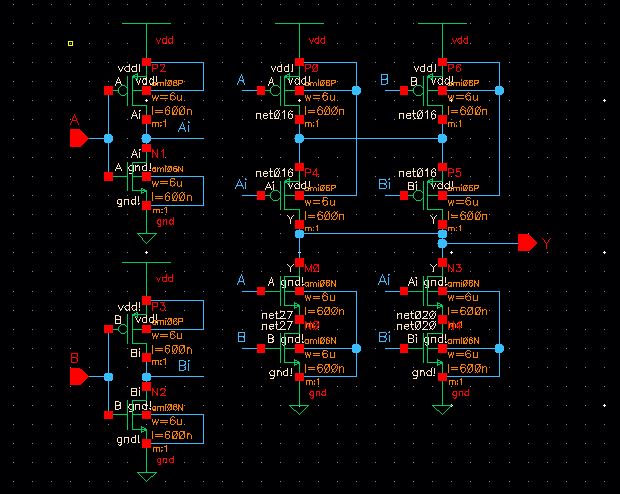The image size is (620, 494).
Task: Click the l=600n parameter of transistor P6
Action: coord(467,111)
